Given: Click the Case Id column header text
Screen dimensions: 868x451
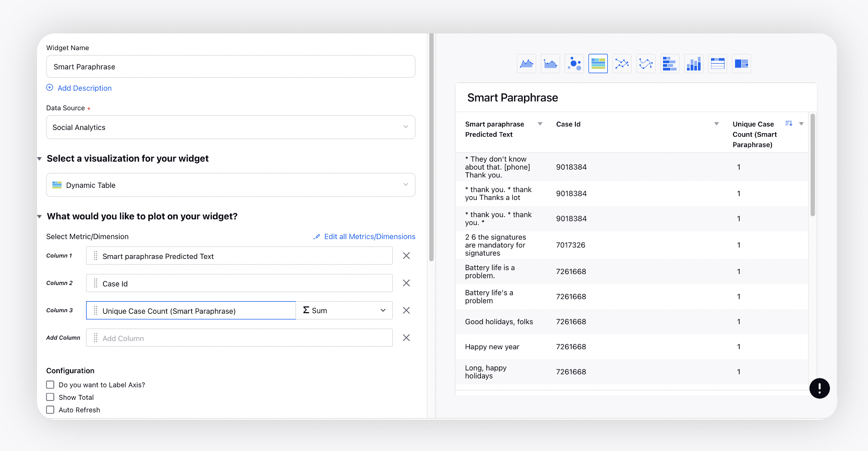Looking at the screenshot, I should tap(568, 124).
